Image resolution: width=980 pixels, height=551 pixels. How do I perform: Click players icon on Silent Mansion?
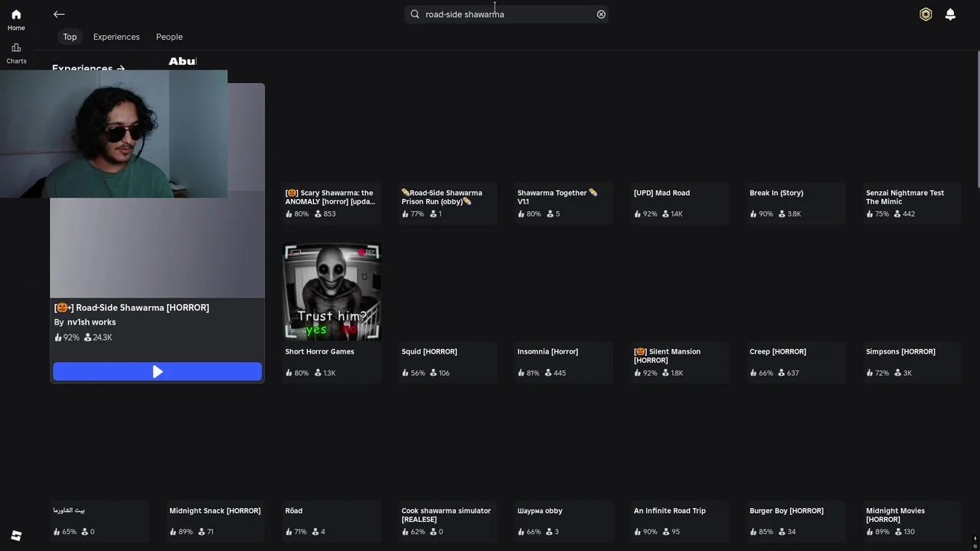pyautogui.click(x=665, y=373)
